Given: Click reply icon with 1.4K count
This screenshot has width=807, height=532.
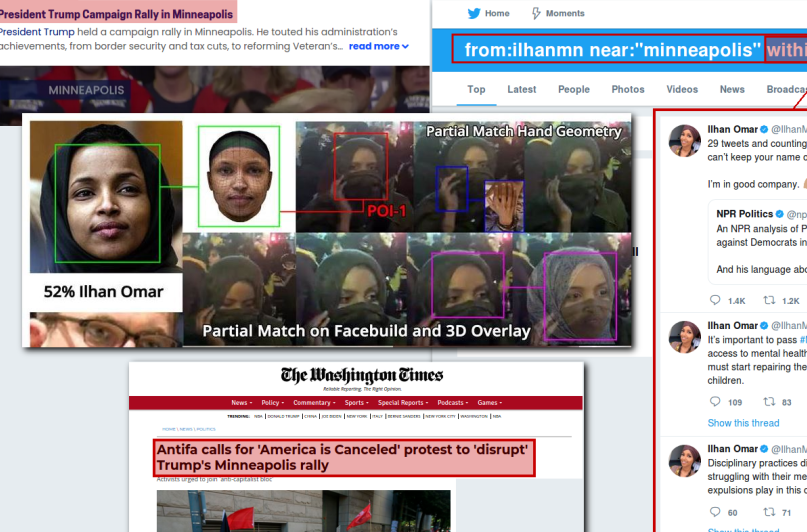Looking at the screenshot, I should 715,300.
